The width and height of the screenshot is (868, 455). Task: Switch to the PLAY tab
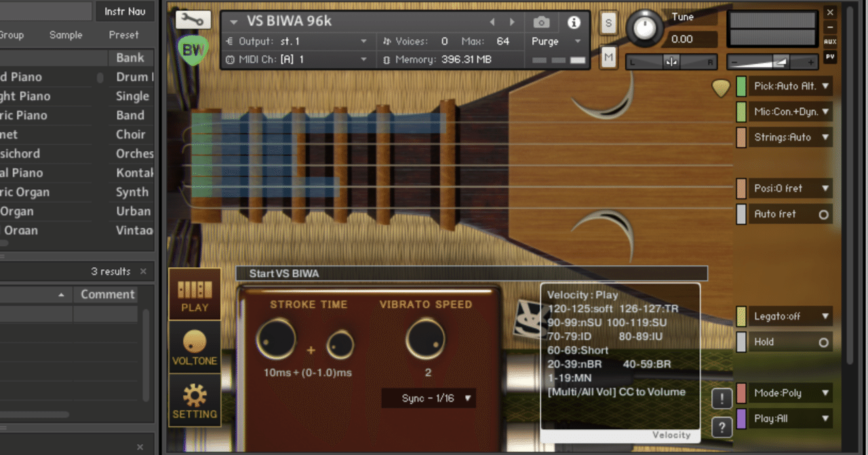click(195, 294)
